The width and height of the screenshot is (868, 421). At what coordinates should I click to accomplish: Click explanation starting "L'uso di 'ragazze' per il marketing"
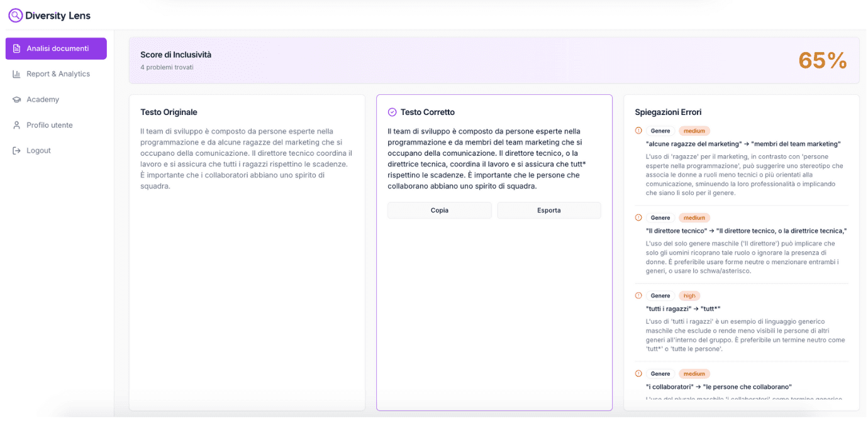[745, 175]
